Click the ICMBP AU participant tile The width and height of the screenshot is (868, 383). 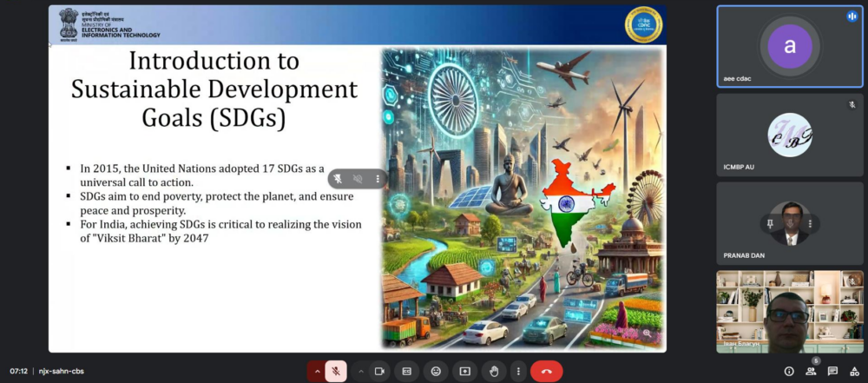pos(789,135)
